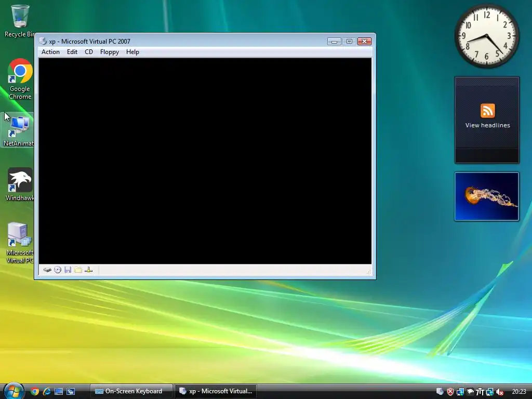Click the Virtual PC tray icon
The image size is (532, 399).
pyautogui.click(x=440, y=392)
